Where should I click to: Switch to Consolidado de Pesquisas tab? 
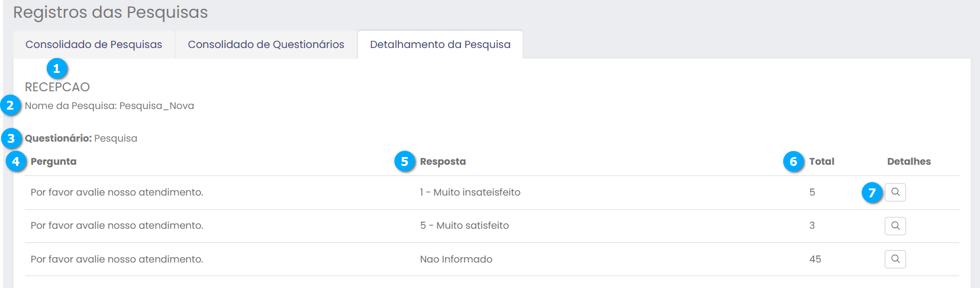tap(94, 44)
